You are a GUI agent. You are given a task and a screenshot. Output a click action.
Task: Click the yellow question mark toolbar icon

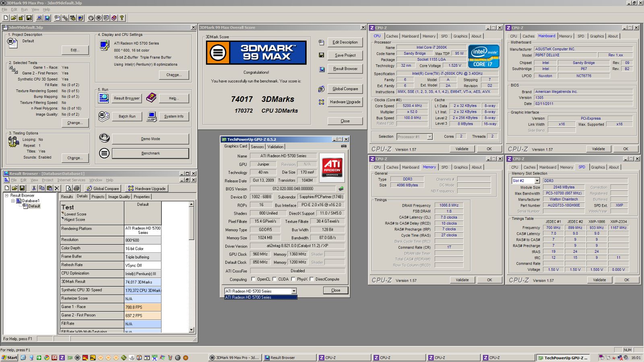pyautogui.click(x=122, y=18)
